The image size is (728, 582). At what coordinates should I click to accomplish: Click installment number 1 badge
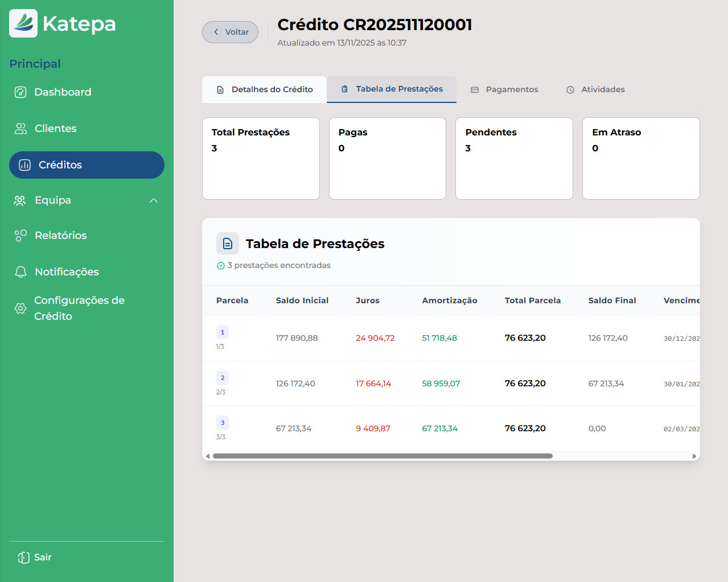point(223,332)
